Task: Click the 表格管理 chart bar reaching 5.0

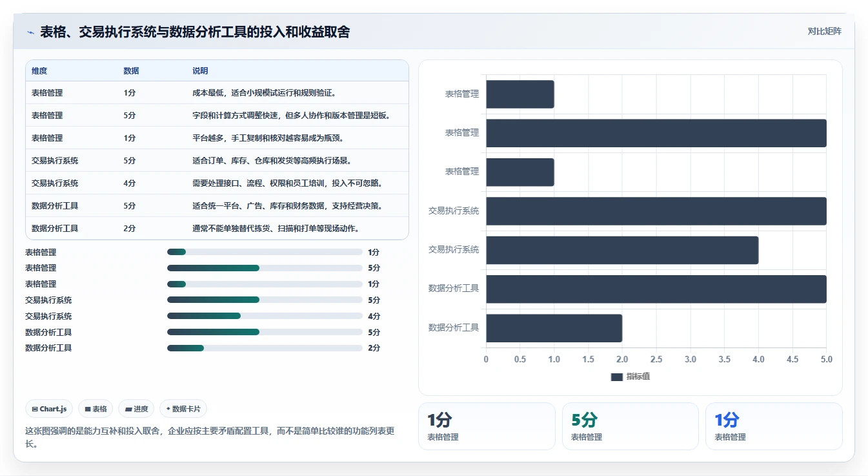Action: coord(656,133)
